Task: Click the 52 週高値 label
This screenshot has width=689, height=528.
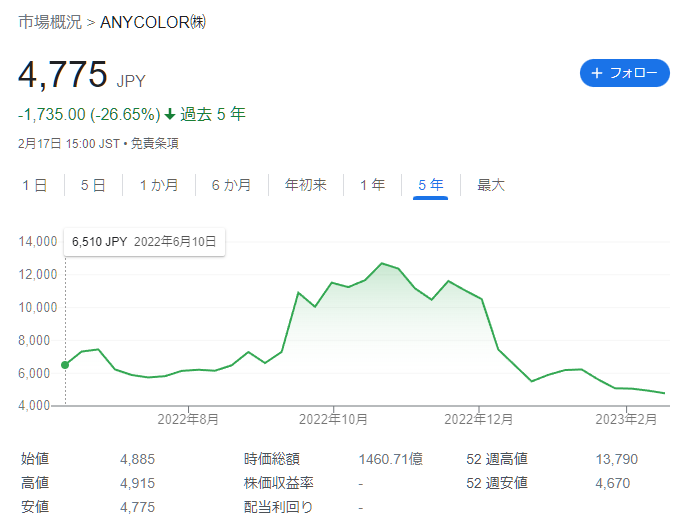Action: [497, 459]
